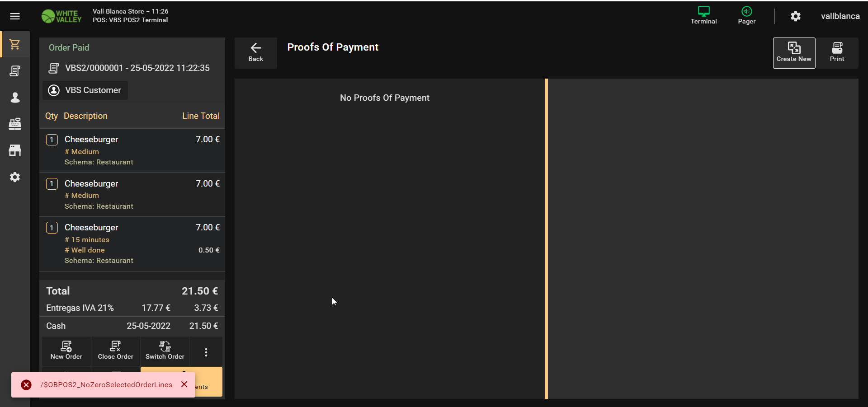This screenshot has width=868, height=407.
Task: Create a new proof of payment
Action: (794, 52)
